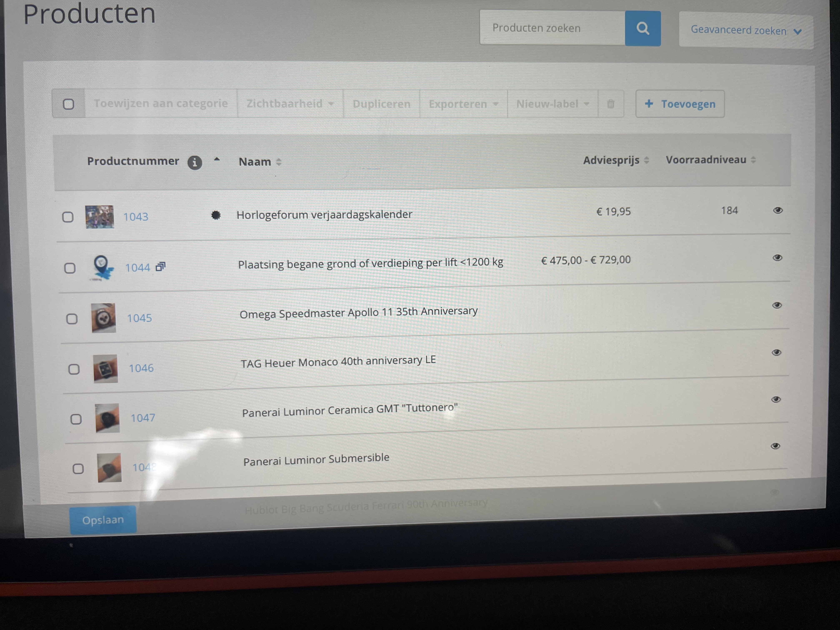Check the checkbox for Panerai Luminor Submersible row
The width and height of the screenshot is (840, 630).
(x=78, y=469)
